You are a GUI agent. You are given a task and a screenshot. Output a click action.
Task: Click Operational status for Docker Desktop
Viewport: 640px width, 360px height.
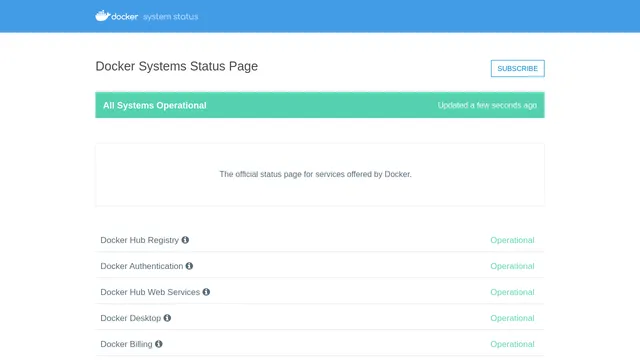(x=512, y=318)
